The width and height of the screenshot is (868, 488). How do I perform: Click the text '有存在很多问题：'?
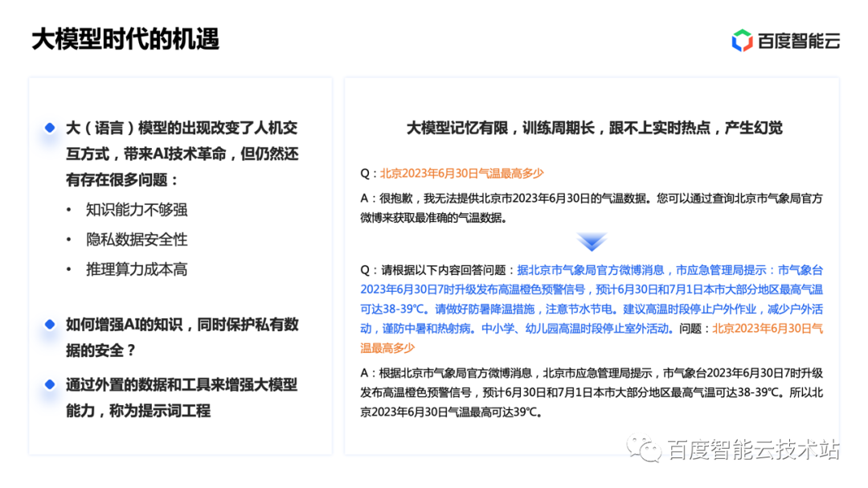pos(123,180)
